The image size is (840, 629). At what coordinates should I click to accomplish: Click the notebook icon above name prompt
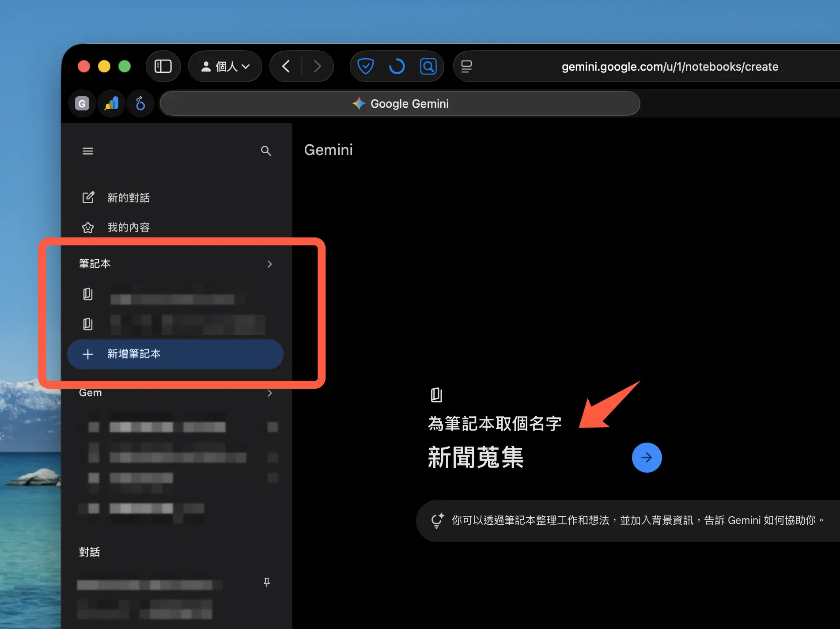click(x=436, y=394)
